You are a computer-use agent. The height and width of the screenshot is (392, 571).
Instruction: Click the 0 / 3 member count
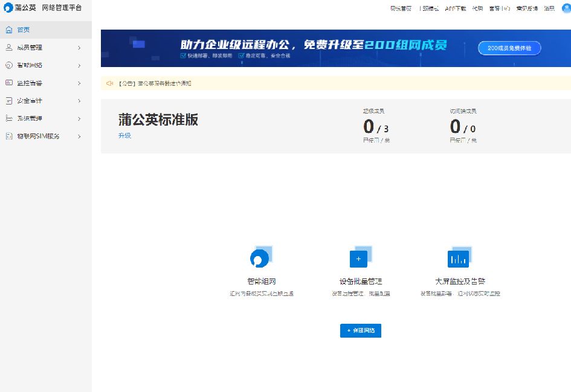pyautogui.click(x=376, y=127)
